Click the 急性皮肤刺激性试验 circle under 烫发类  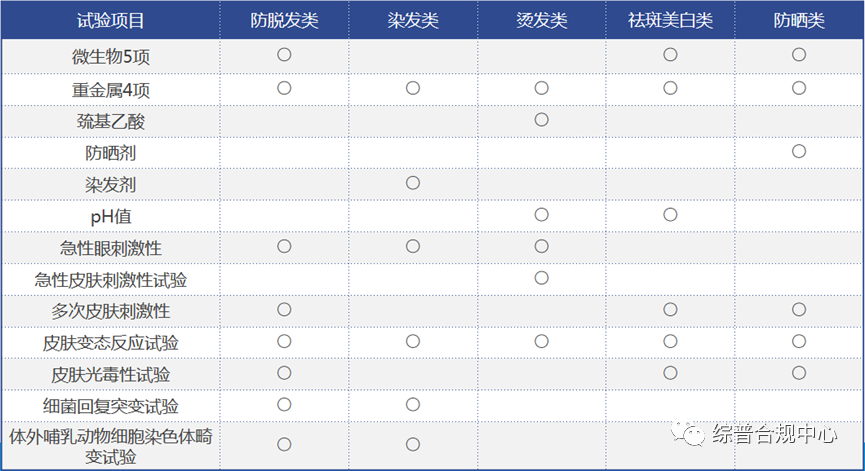541,278
